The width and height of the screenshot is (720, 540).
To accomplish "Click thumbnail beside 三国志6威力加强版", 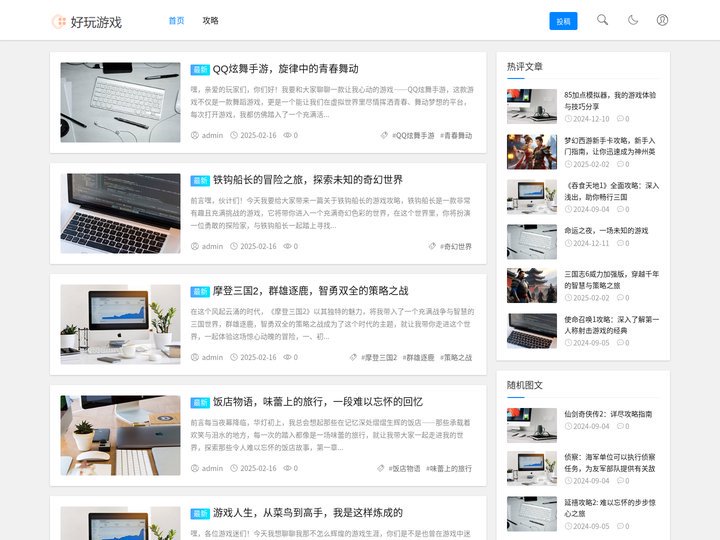I will pyautogui.click(x=532, y=286).
